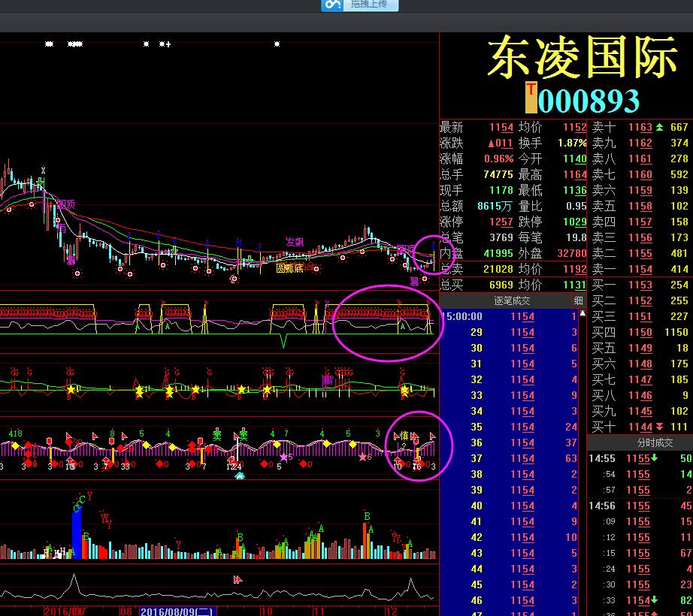693x616 pixels.
Task: Click the cloud upload icon at top
Action: [333, 5]
